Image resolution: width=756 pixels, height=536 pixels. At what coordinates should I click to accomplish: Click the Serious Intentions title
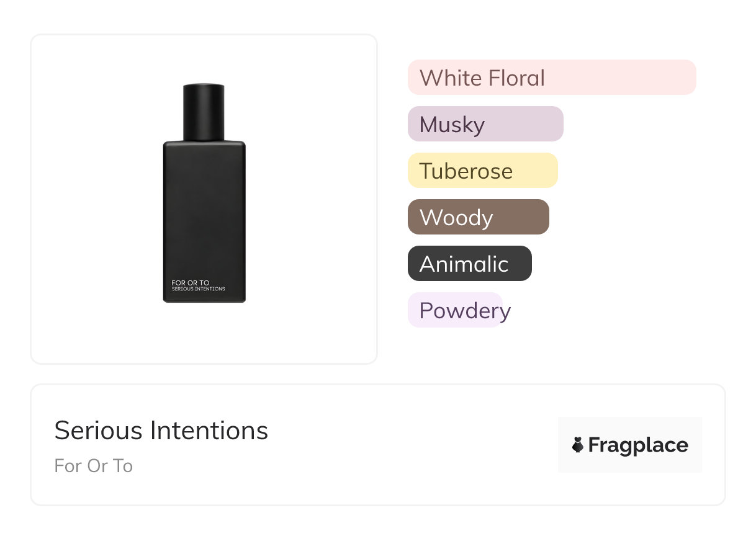tap(161, 431)
